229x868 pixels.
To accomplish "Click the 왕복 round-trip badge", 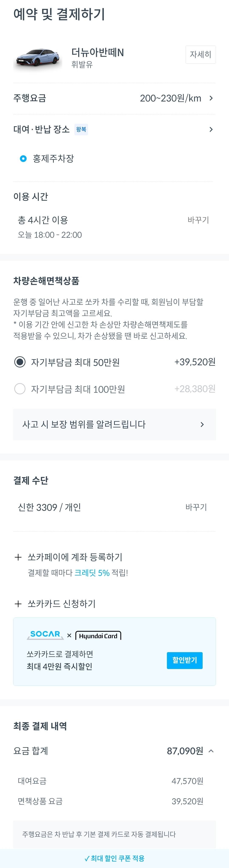I will pyautogui.click(x=81, y=129).
